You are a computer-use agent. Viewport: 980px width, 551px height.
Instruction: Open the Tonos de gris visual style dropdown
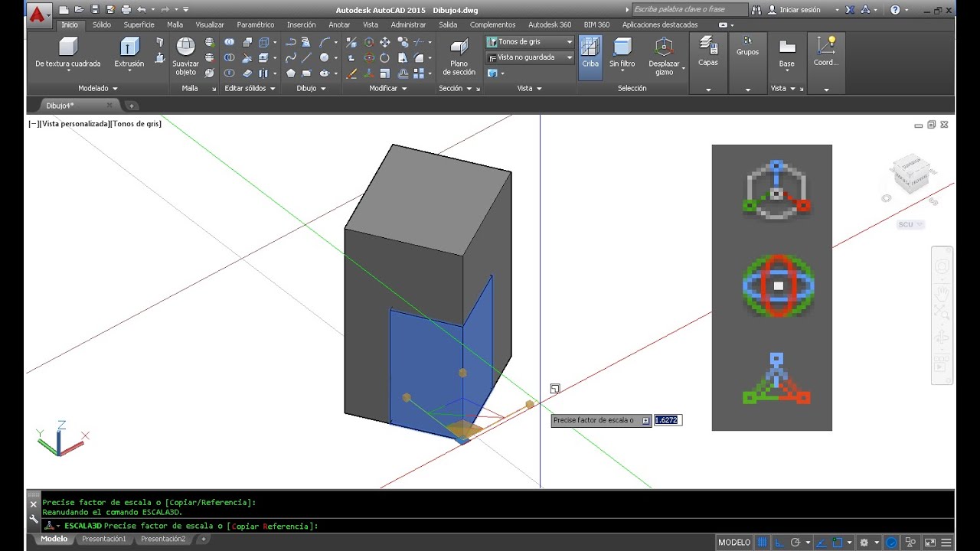pyautogui.click(x=530, y=42)
